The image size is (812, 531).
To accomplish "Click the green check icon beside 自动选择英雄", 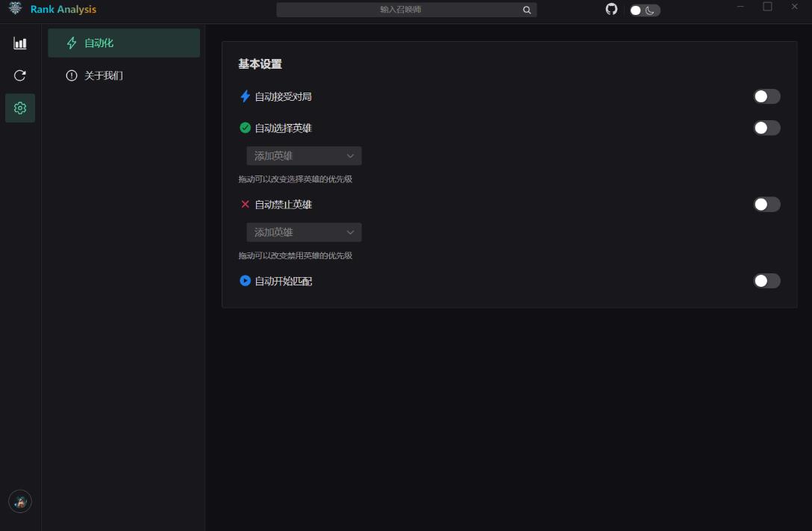I will (245, 128).
